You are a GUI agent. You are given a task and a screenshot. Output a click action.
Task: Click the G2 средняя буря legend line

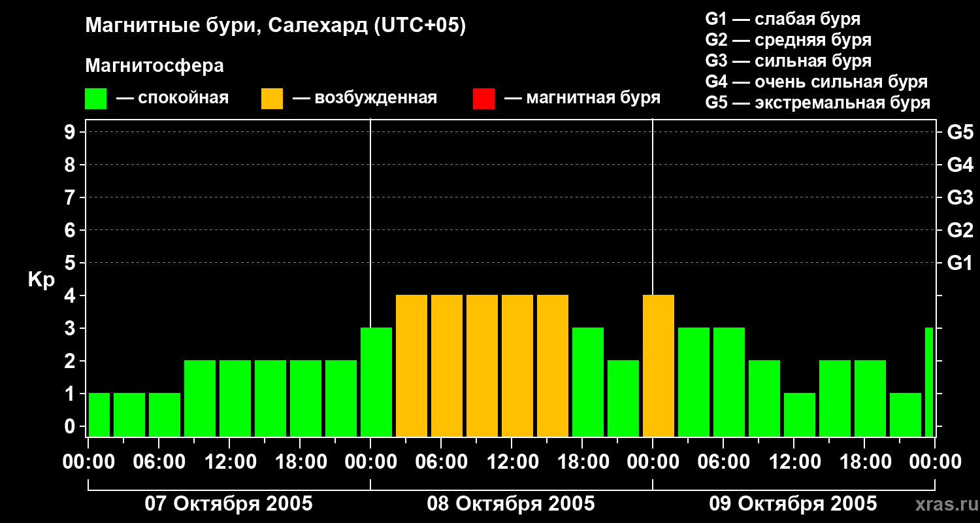789,40
